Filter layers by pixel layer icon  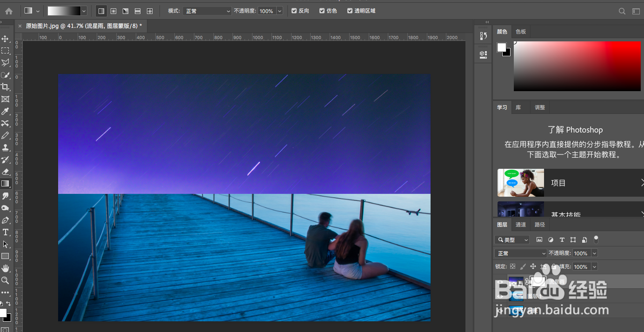click(x=539, y=240)
